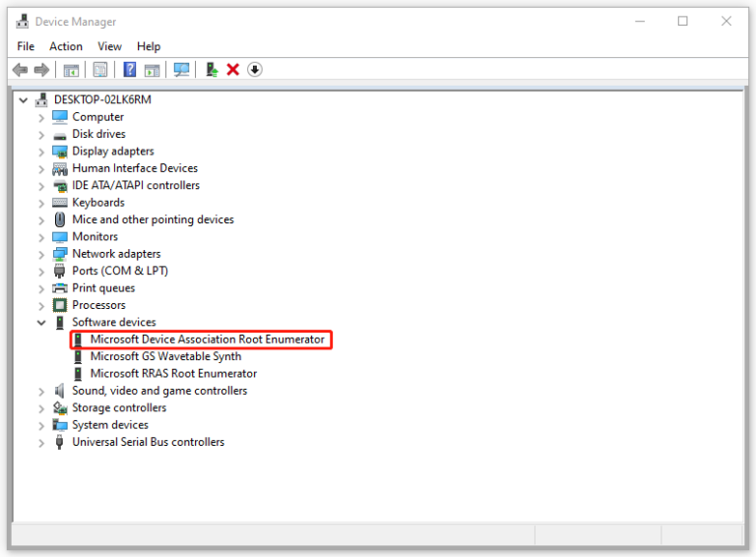Click the Keyboards category icon
The width and height of the screenshot is (756, 557).
[60, 203]
